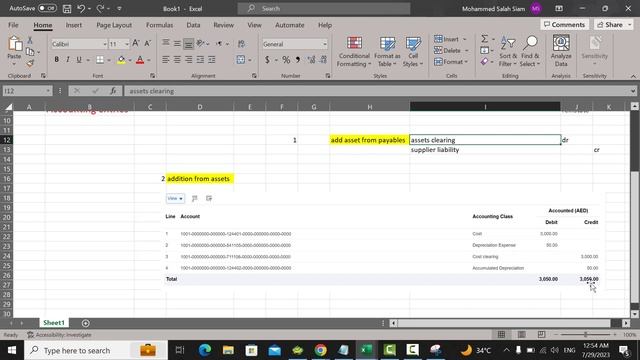Click the Comma Style icon
The image size is (640, 360).
298,60
